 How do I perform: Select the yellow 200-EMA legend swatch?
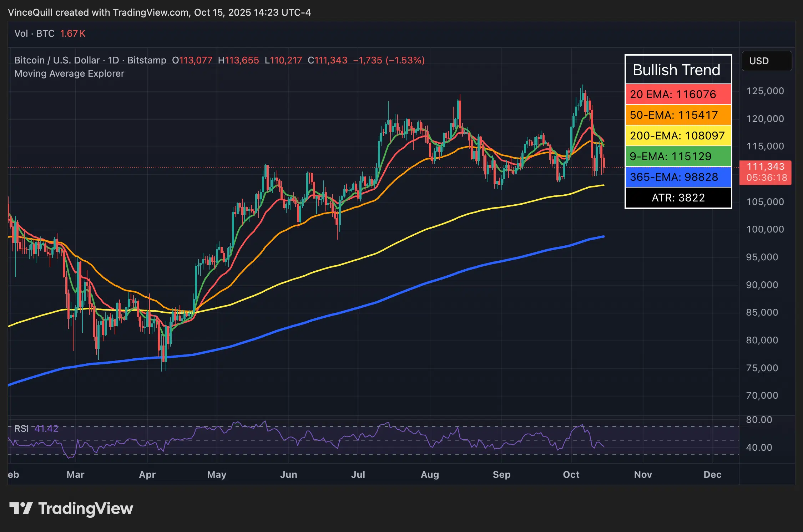coord(677,136)
